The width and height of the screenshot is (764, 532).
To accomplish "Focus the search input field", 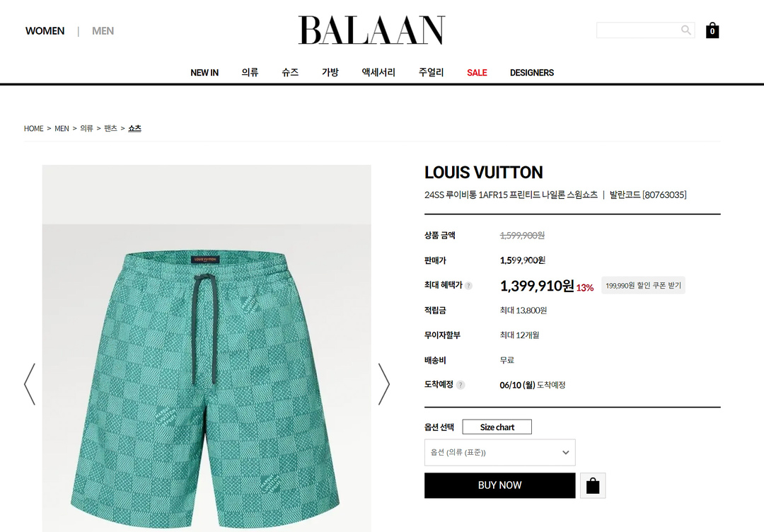I will point(638,30).
